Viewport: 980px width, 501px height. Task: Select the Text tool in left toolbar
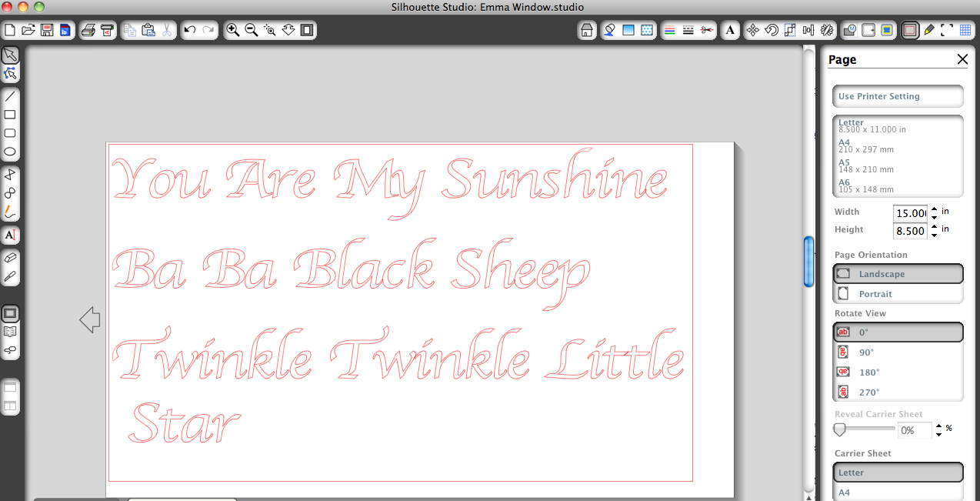pyautogui.click(x=10, y=235)
